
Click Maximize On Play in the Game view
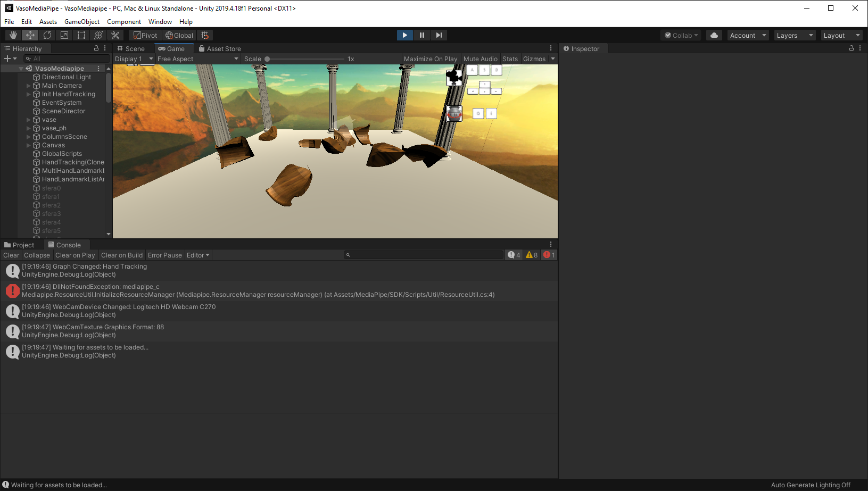click(430, 59)
